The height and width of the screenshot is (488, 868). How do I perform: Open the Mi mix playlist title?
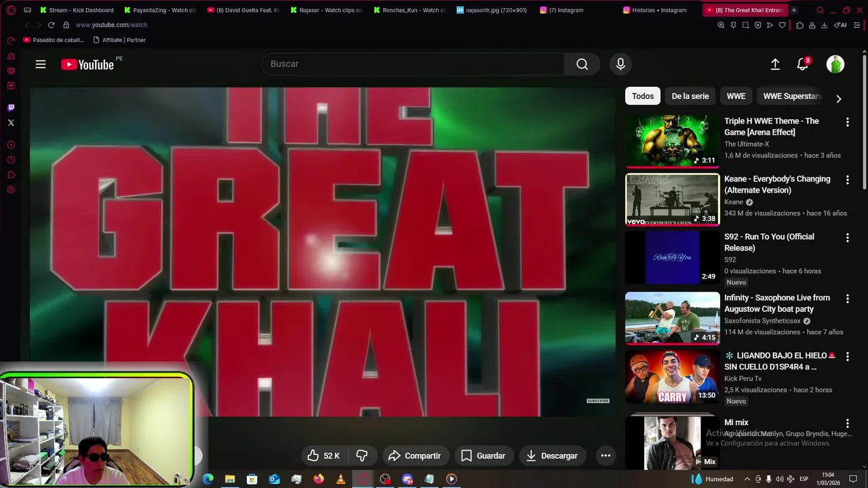(x=736, y=422)
